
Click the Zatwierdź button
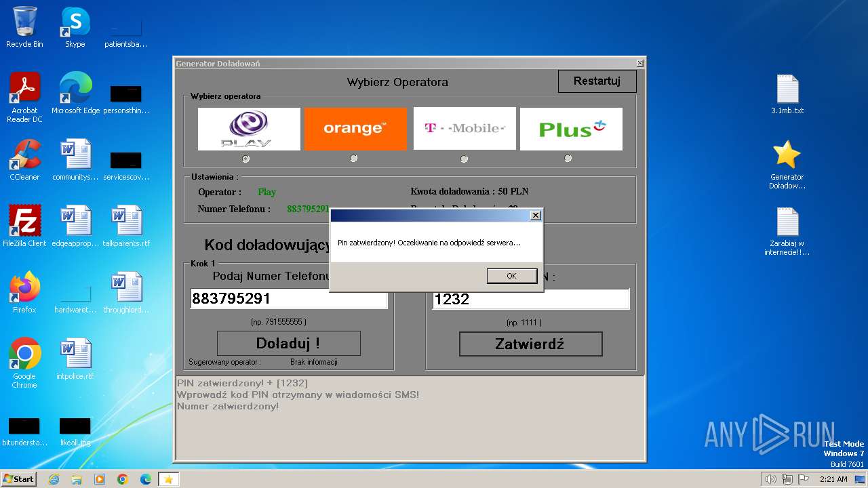(530, 344)
